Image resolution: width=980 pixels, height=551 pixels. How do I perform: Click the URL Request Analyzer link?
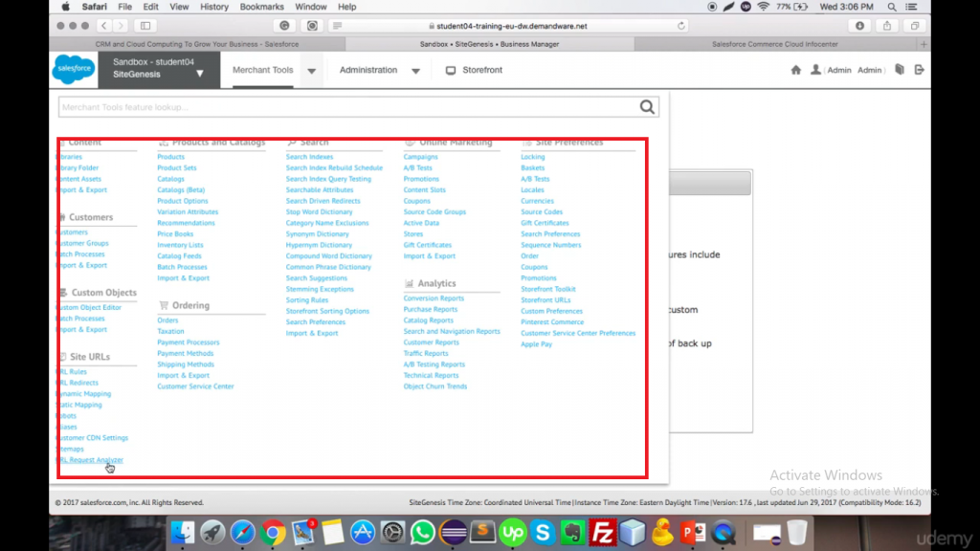[92, 459]
